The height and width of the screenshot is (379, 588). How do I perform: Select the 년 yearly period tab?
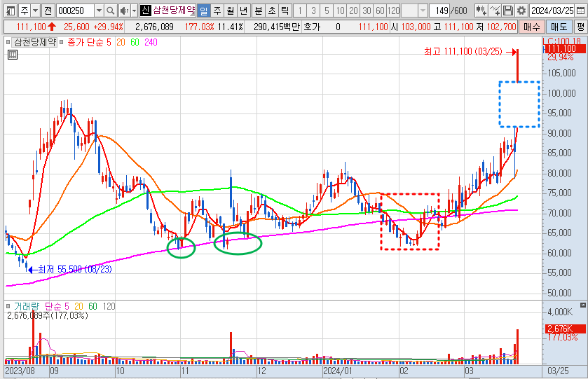point(243,11)
